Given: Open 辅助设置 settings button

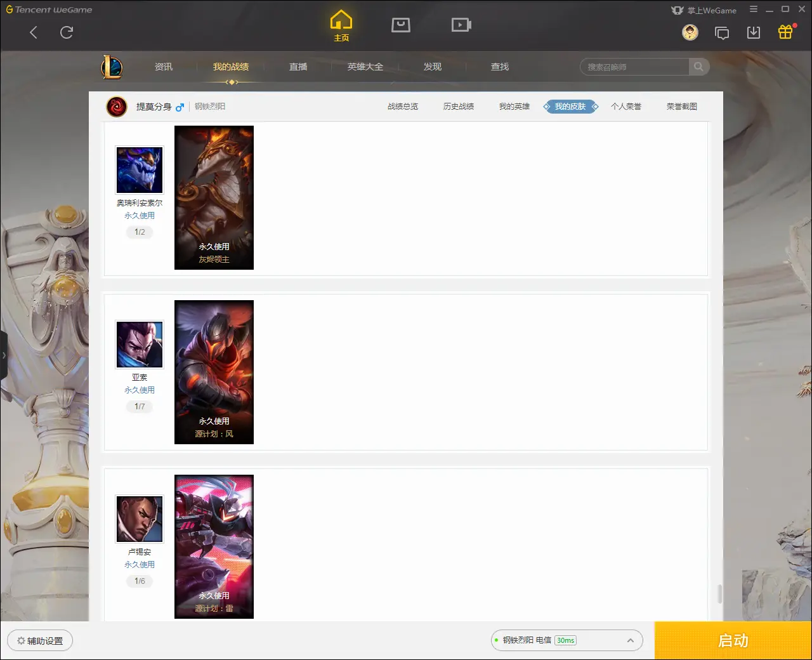Looking at the screenshot, I should pyautogui.click(x=40, y=641).
